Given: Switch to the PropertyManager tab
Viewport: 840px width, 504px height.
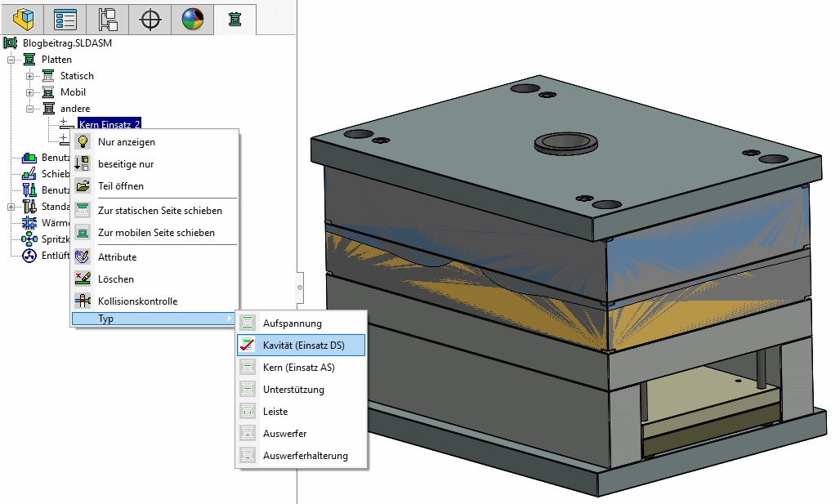Looking at the screenshot, I should coord(65,20).
